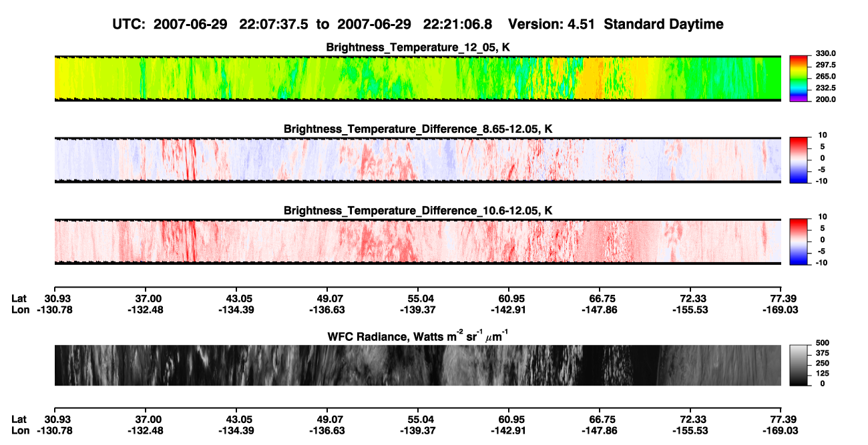Select the Brightness_Temperature_12_05 image strip

[417, 78]
